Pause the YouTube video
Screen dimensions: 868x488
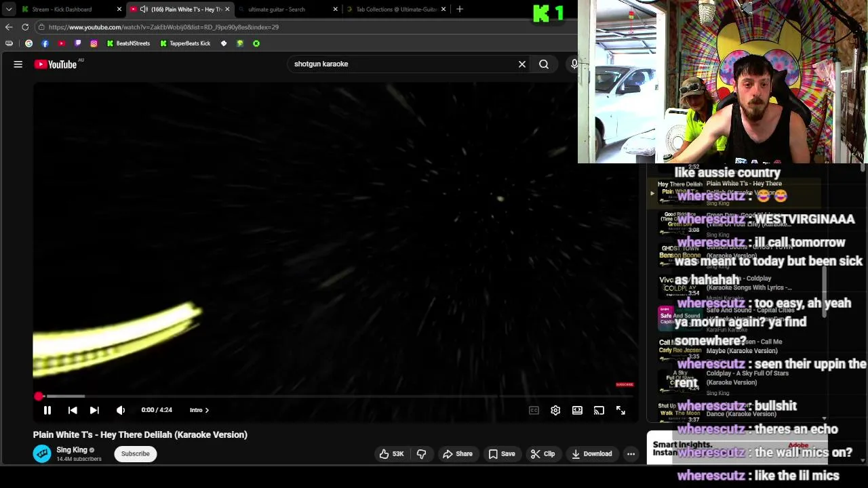(47, 410)
